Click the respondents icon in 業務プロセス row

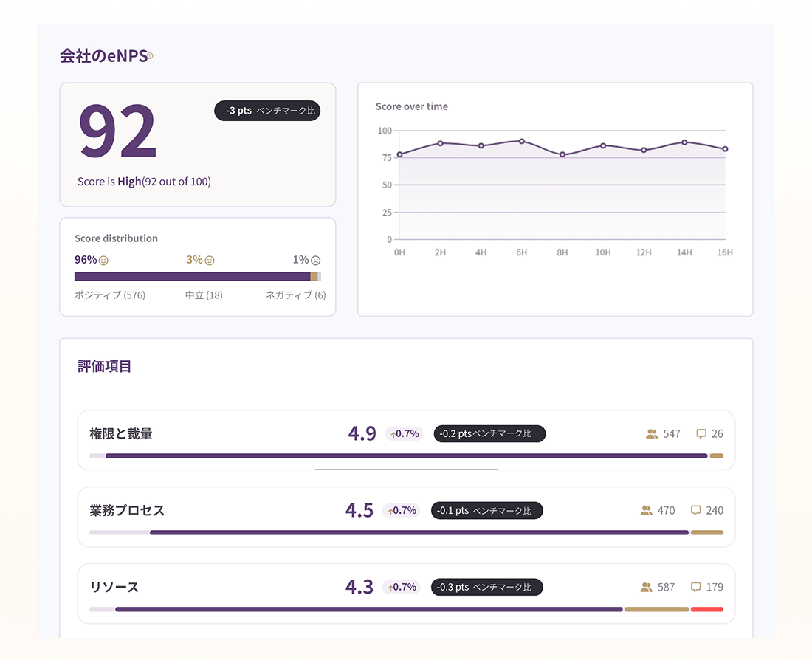(647, 510)
